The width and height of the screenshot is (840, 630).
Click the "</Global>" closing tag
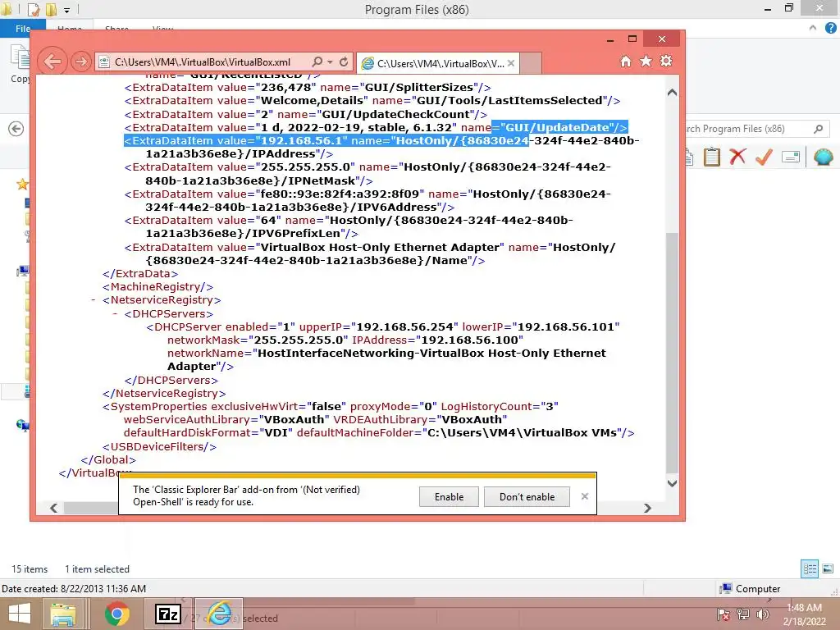point(108,459)
